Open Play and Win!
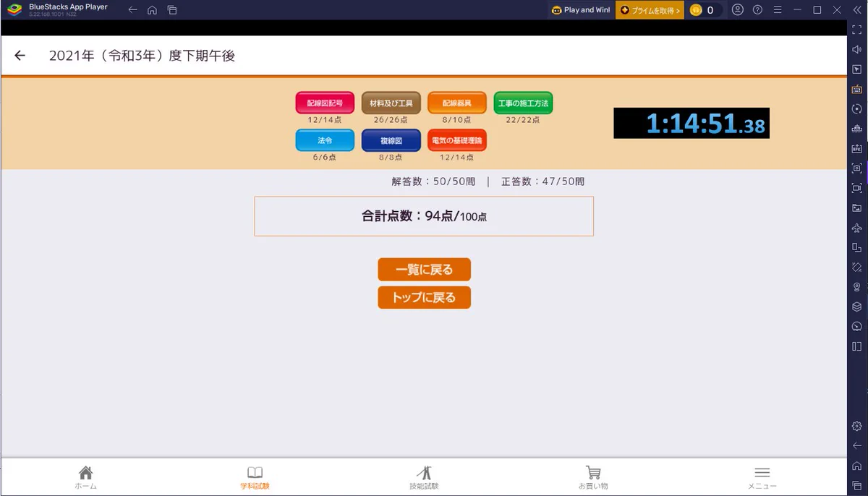 [x=581, y=10]
